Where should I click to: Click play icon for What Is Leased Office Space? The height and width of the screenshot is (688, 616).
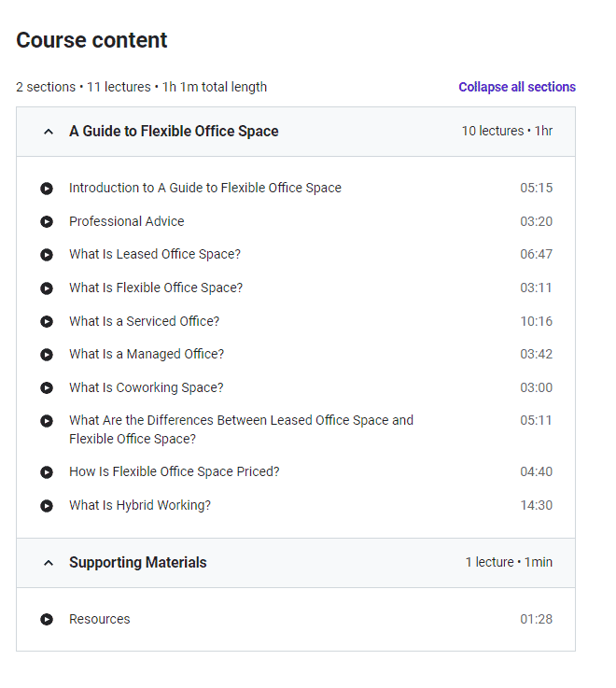point(47,255)
